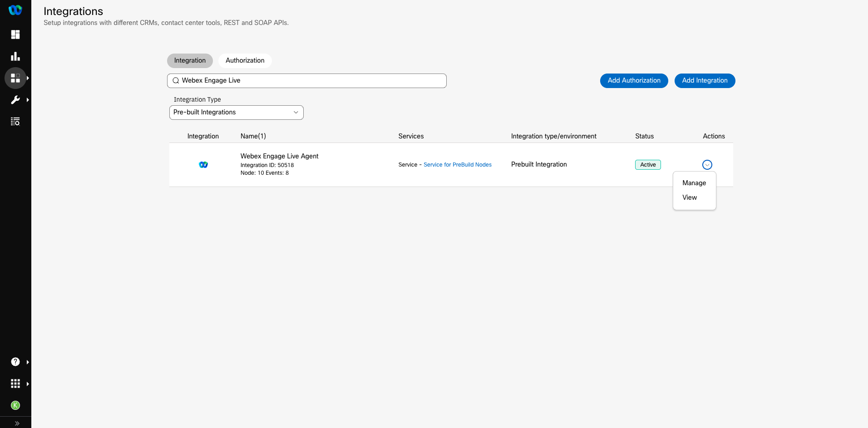Image resolution: width=868 pixels, height=428 pixels.
Task: Click the Name(1) column header
Action: tap(253, 136)
